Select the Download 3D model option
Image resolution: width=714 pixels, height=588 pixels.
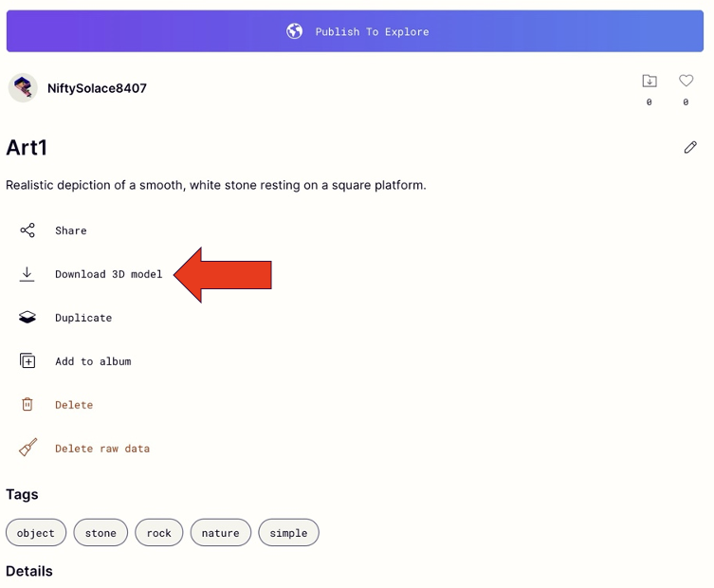click(108, 274)
